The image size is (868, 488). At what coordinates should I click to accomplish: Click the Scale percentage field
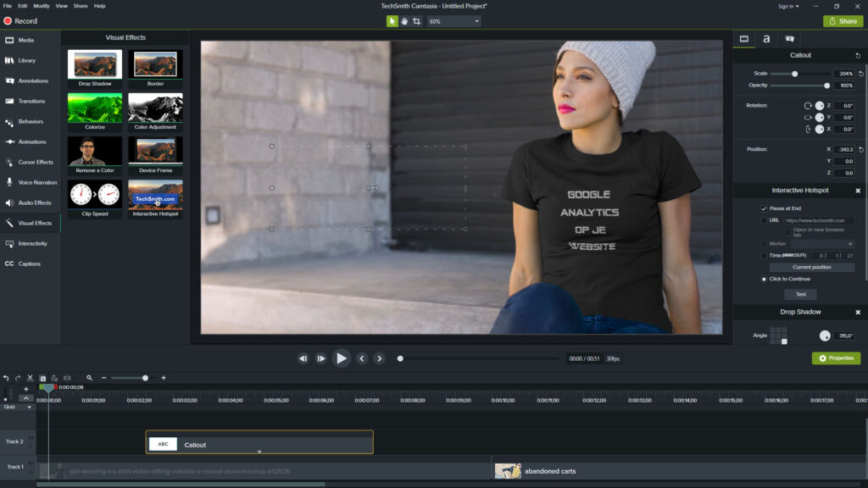844,74
